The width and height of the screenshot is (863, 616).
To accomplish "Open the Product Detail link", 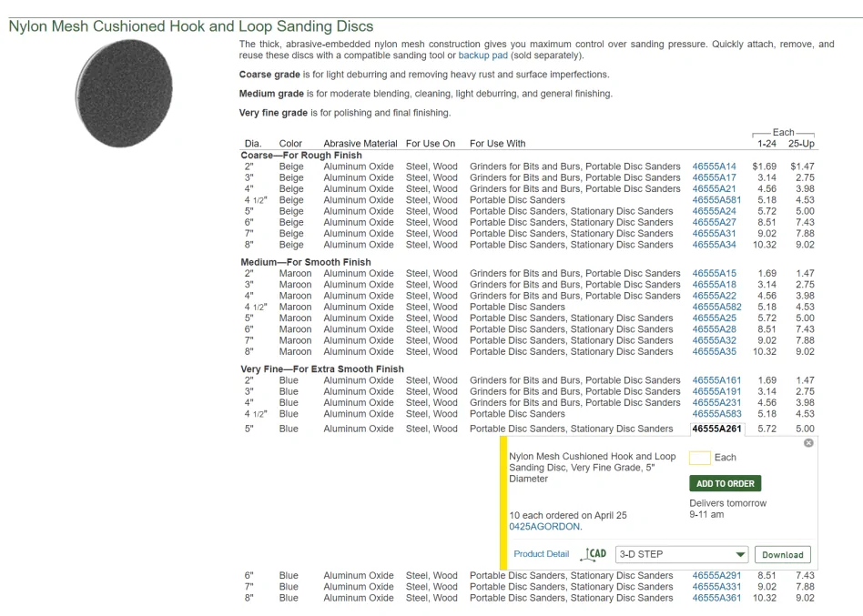I will (541, 554).
